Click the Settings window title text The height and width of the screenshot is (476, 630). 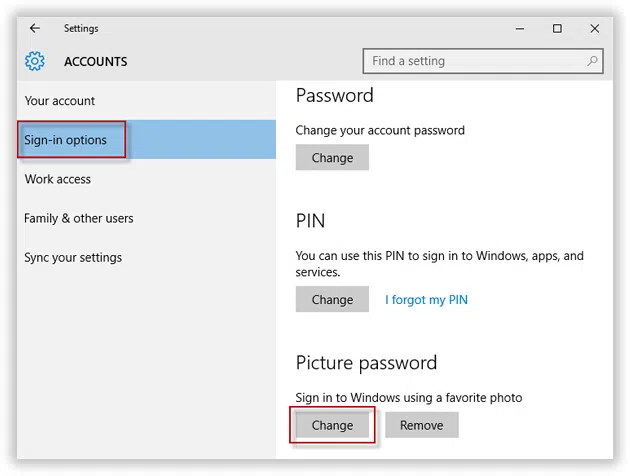coord(81,29)
